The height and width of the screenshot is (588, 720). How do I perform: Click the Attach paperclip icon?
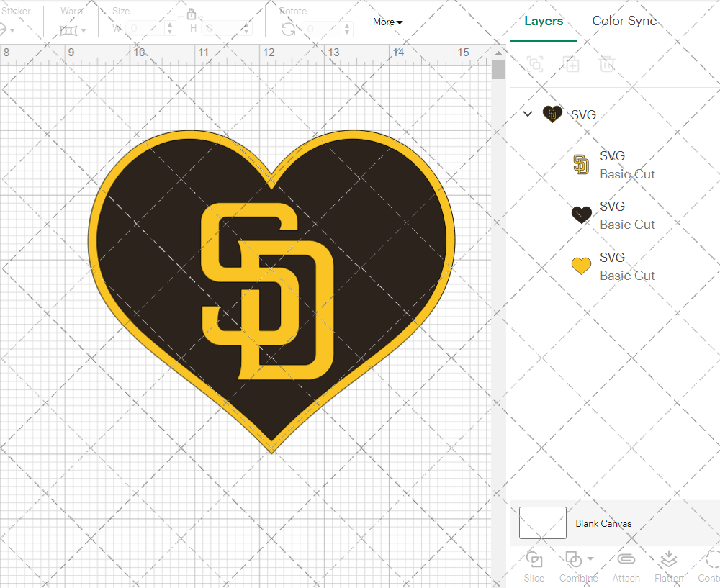click(x=626, y=560)
